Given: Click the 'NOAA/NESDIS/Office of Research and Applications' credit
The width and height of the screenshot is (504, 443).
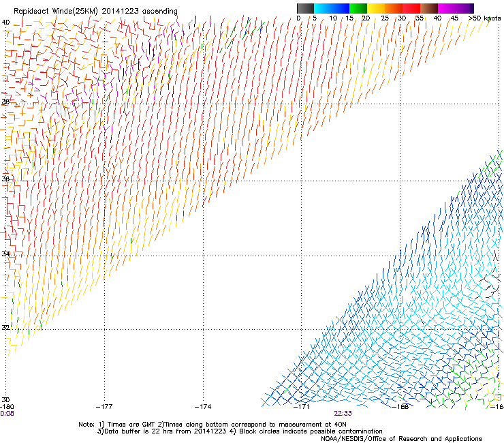Looking at the screenshot, I should tap(401, 439).
